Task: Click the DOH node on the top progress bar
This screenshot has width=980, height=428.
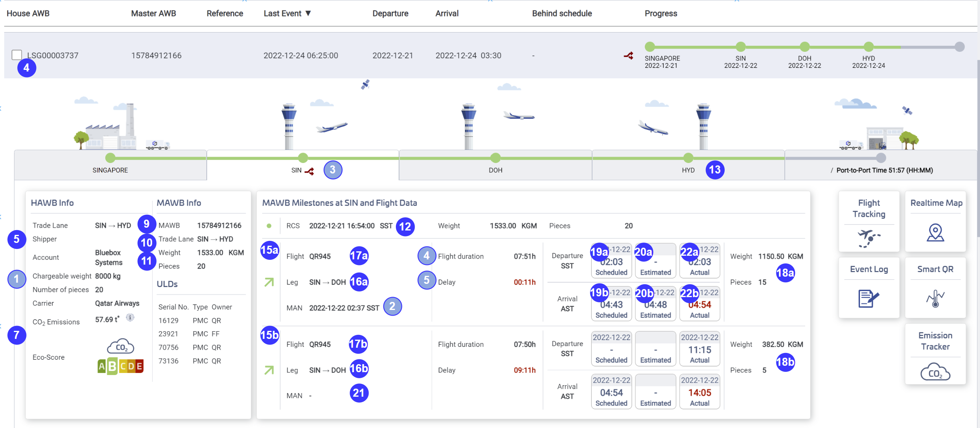Action: [805, 47]
